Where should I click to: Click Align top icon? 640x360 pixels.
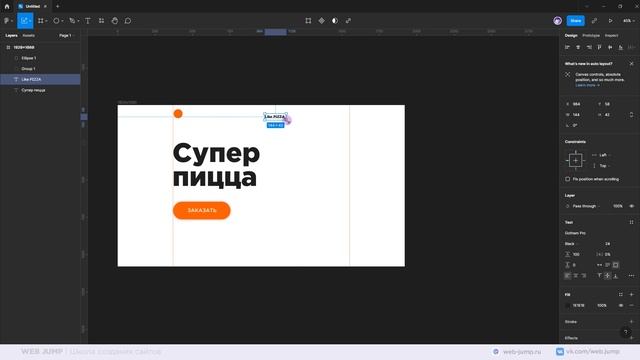pyautogui.click(x=599, y=47)
